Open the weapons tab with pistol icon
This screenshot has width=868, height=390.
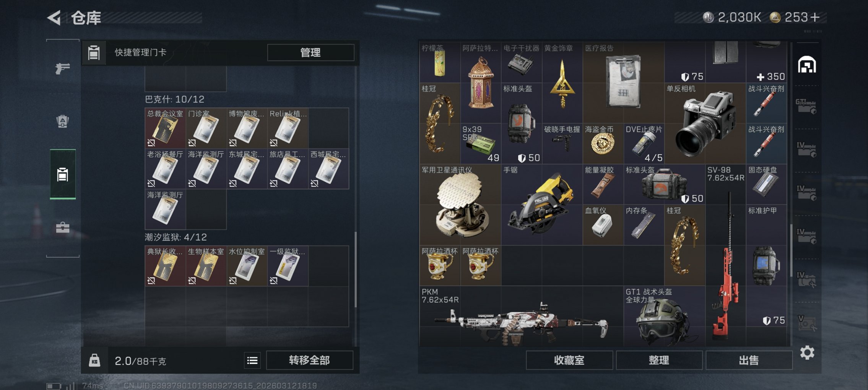[62, 69]
